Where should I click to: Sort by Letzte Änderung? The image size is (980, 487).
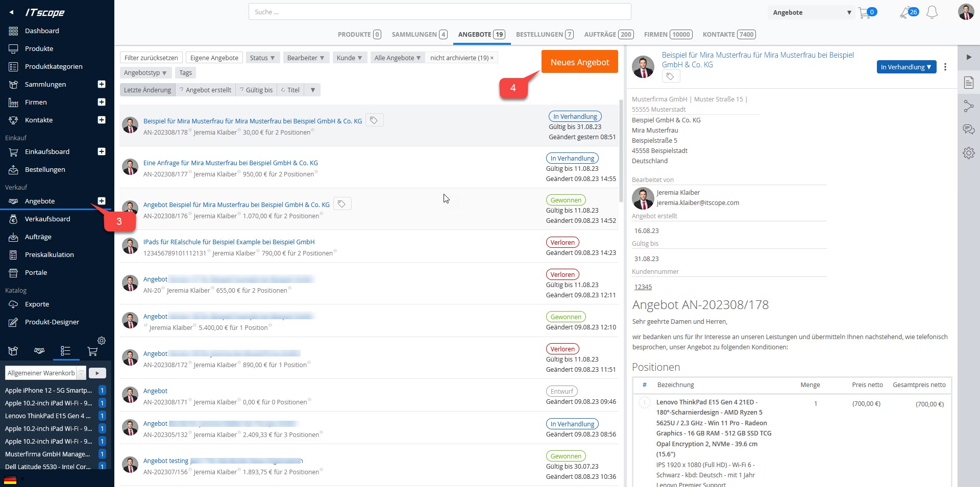148,90
